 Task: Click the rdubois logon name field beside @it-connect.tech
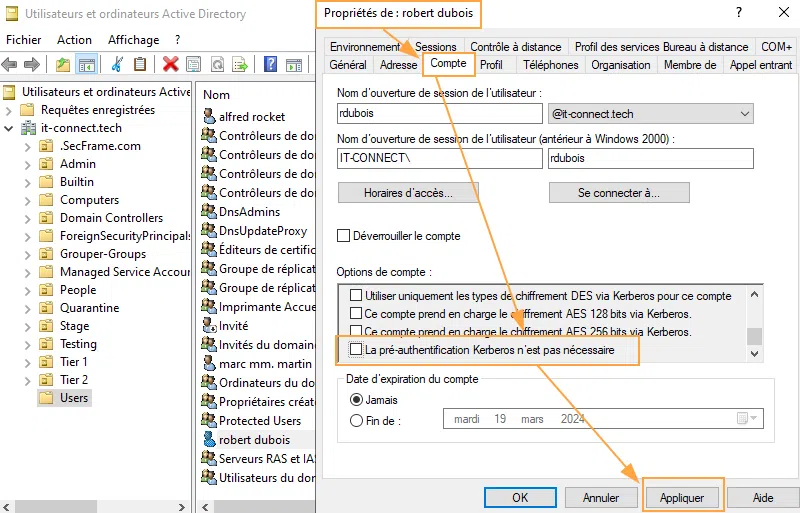coord(439,113)
